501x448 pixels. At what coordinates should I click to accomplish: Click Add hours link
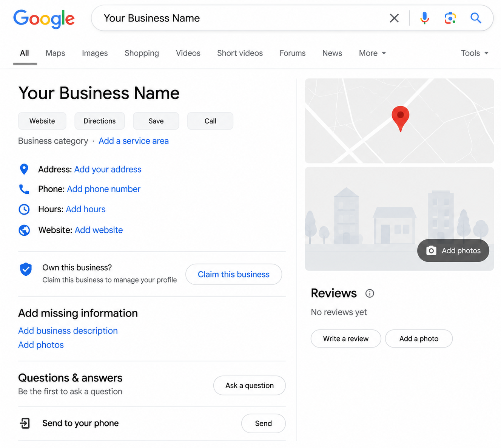point(86,209)
